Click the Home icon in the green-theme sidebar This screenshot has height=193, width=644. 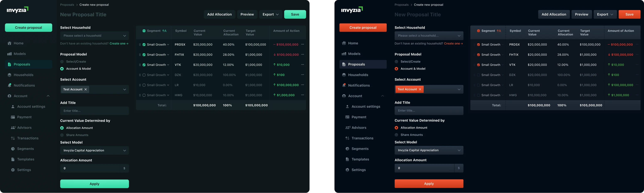click(x=10, y=43)
